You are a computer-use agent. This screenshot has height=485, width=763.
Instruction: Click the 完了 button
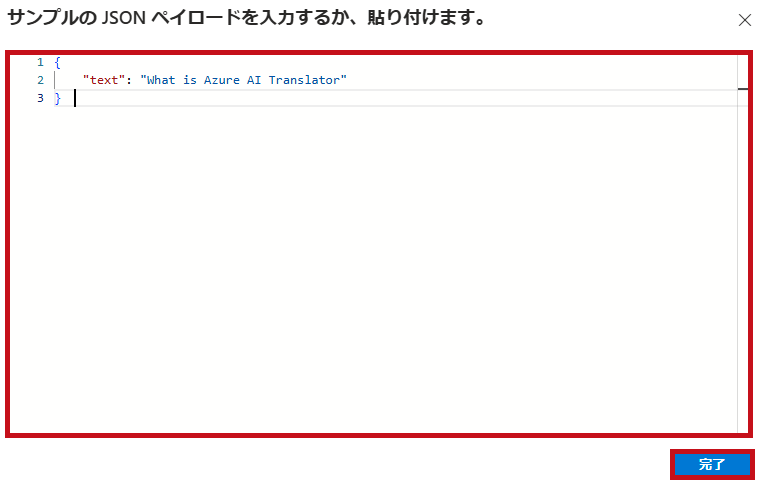coord(712,464)
